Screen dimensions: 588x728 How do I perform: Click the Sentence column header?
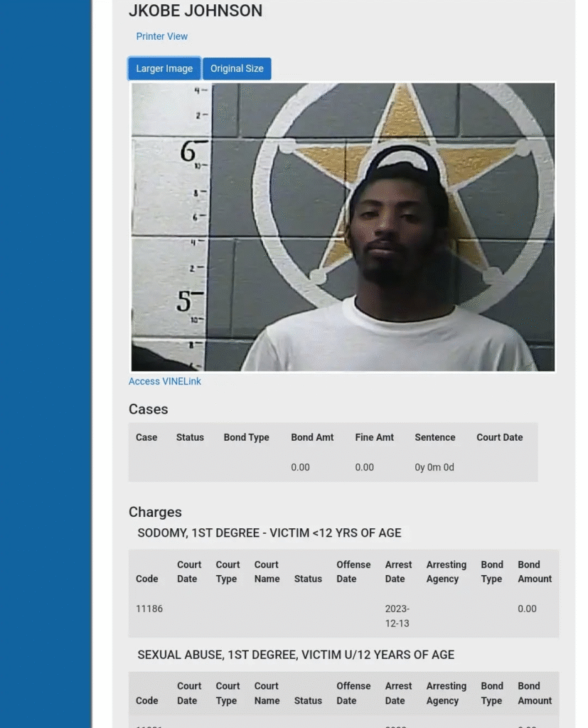[434, 437]
